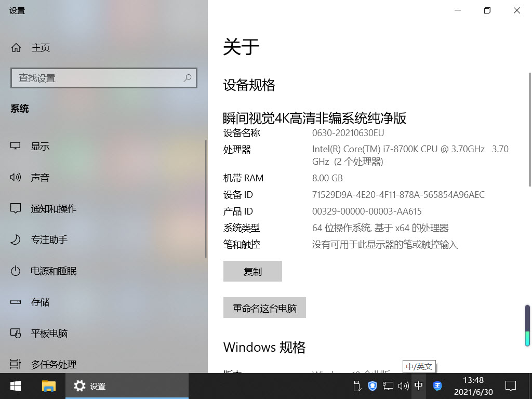Click the 复制 button
Screen dimensions: 532x399
(x=252, y=271)
